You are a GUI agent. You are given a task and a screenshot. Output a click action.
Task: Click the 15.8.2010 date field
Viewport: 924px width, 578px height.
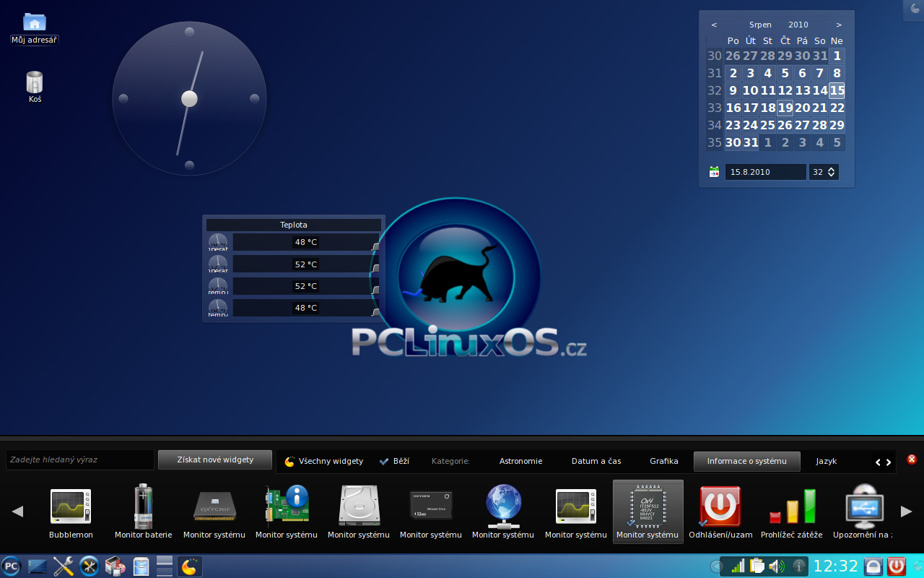tap(765, 172)
